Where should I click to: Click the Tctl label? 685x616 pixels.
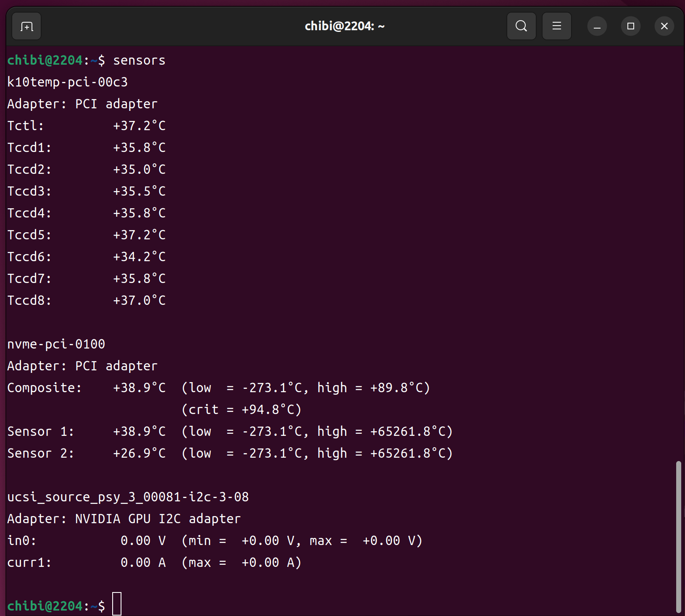(25, 126)
